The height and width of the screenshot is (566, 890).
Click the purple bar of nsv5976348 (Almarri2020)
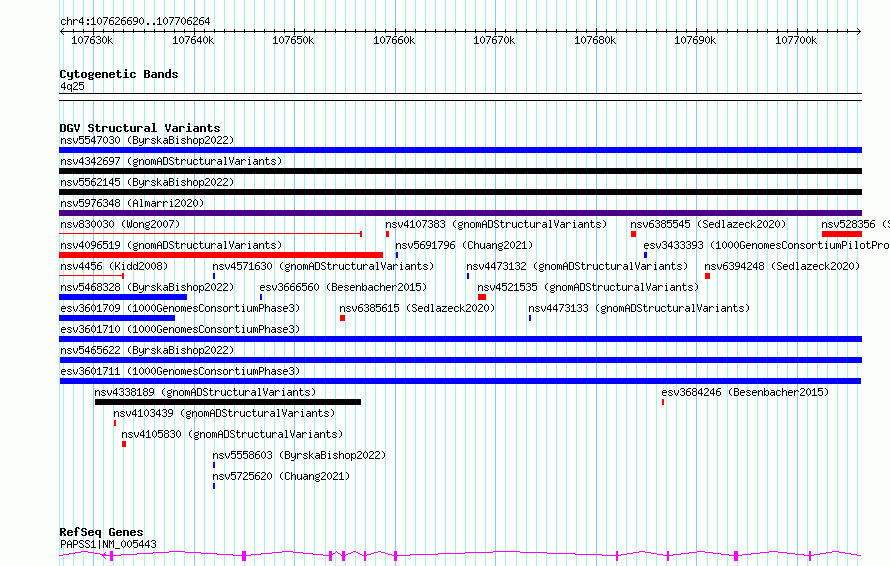pos(460,213)
